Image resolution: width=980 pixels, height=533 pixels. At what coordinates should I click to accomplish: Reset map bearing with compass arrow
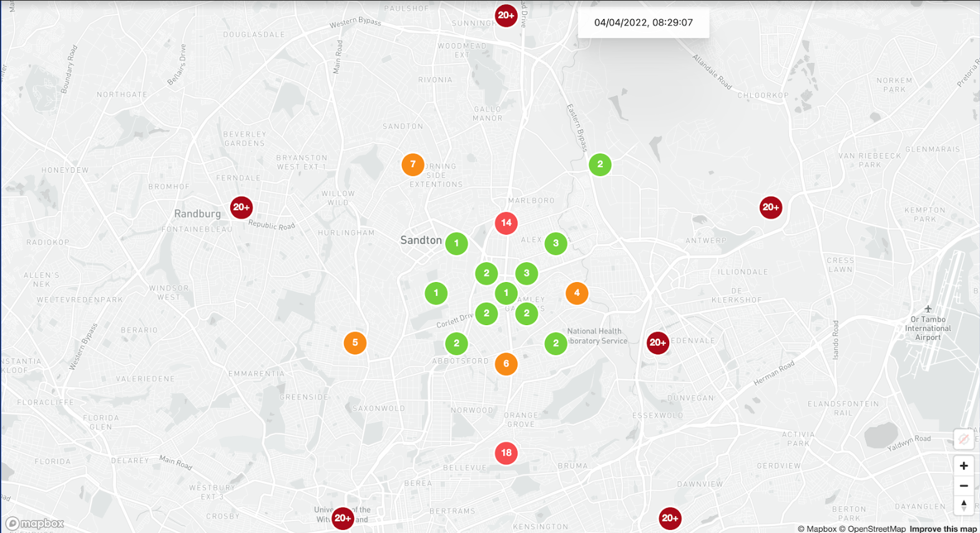pyautogui.click(x=963, y=505)
